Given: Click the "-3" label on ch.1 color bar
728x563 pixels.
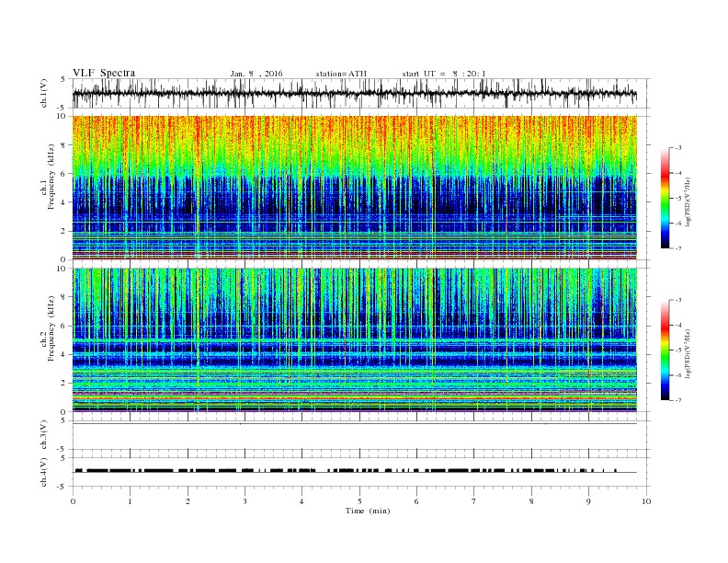Looking at the screenshot, I should (677, 148).
